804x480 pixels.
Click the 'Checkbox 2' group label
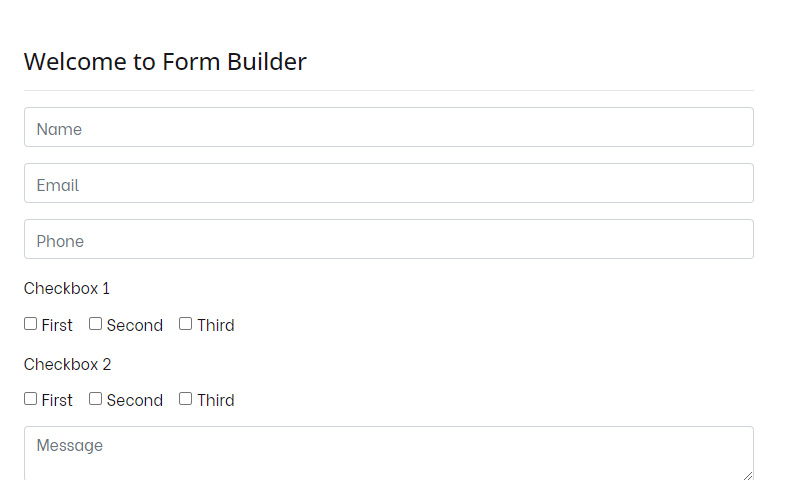click(x=67, y=364)
